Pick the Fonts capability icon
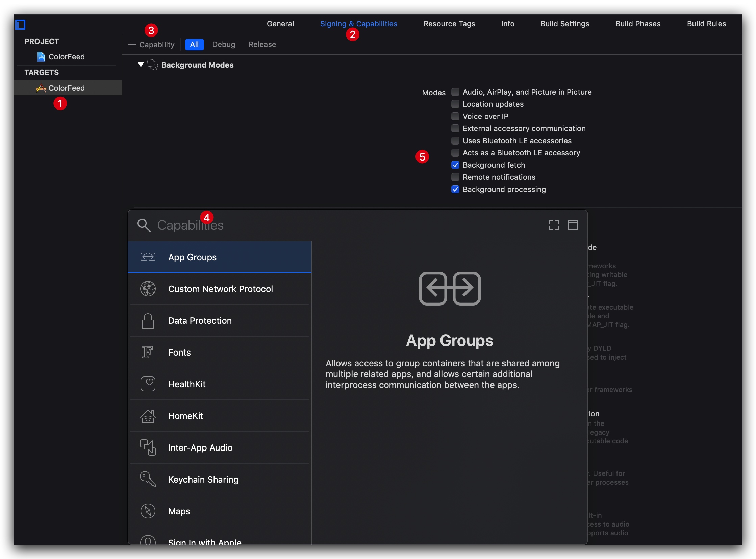Viewport: 756px width, 559px height. [148, 352]
